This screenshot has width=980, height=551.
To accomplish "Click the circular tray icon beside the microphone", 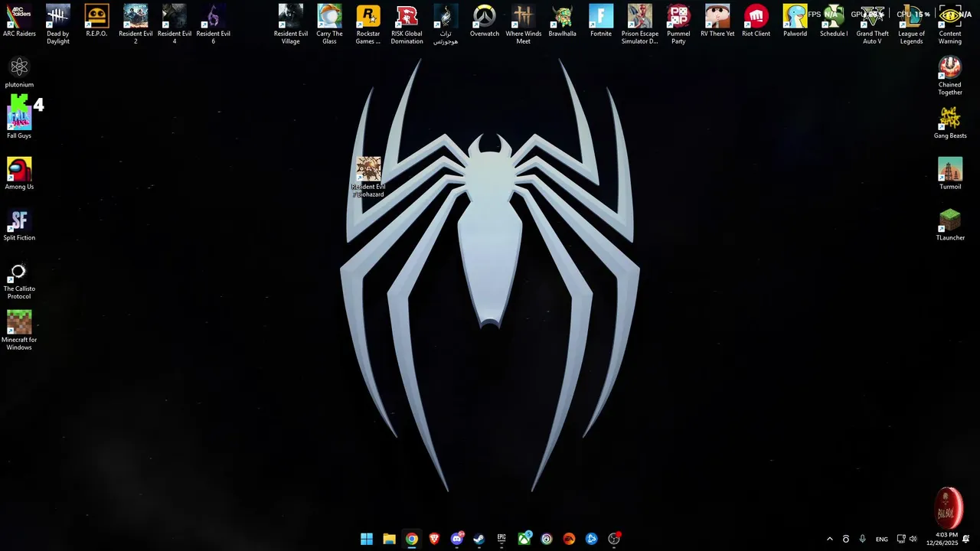I will point(846,539).
